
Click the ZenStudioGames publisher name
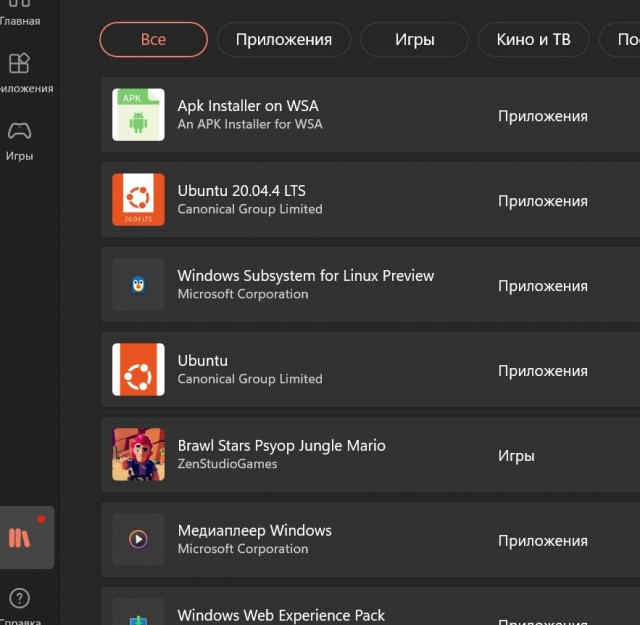(x=227, y=464)
